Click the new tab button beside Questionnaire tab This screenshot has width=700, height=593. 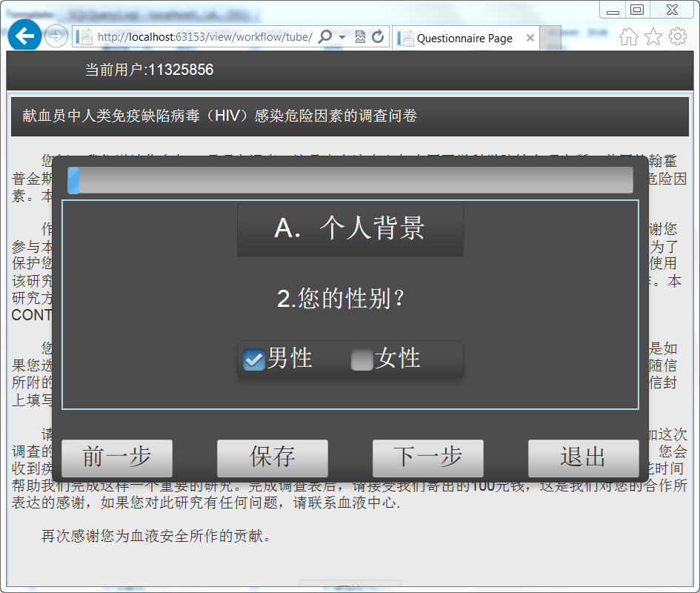[550, 38]
